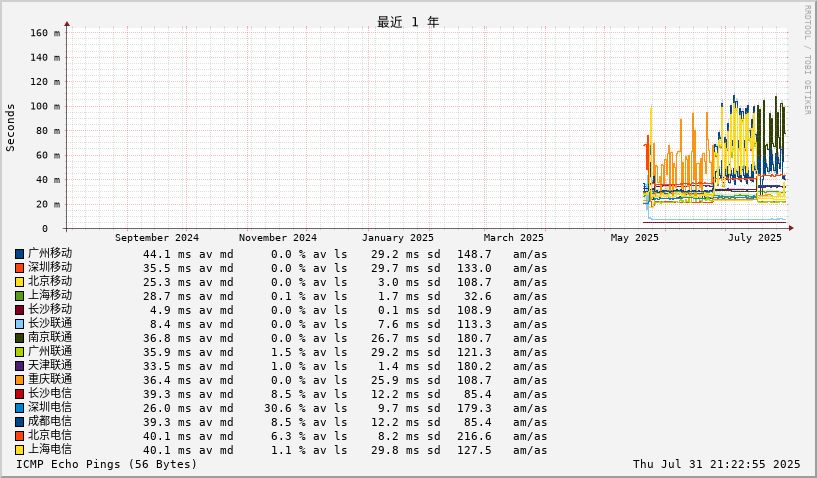
Task: Select the 上海移动 green legend swatch
Action: (19, 296)
